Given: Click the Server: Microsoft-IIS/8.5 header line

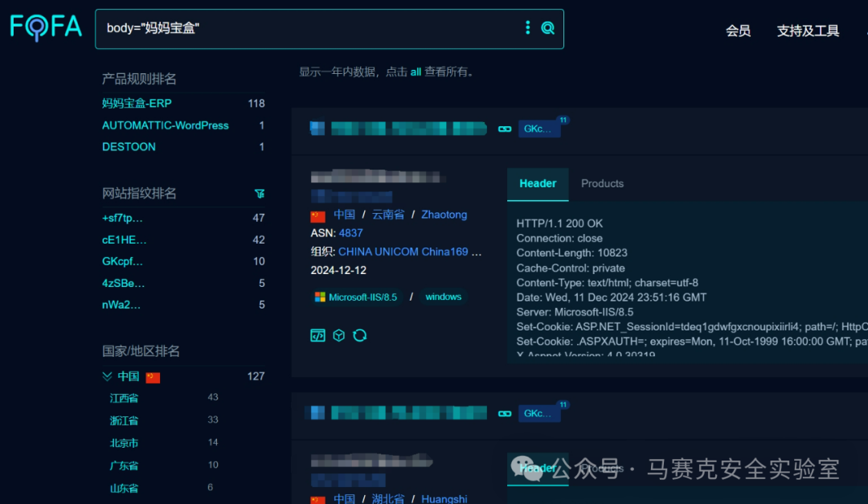Looking at the screenshot, I should [575, 313].
